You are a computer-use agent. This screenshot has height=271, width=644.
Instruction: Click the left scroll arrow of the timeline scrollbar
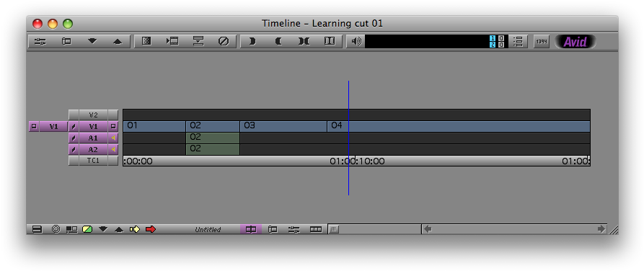[x=428, y=229]
